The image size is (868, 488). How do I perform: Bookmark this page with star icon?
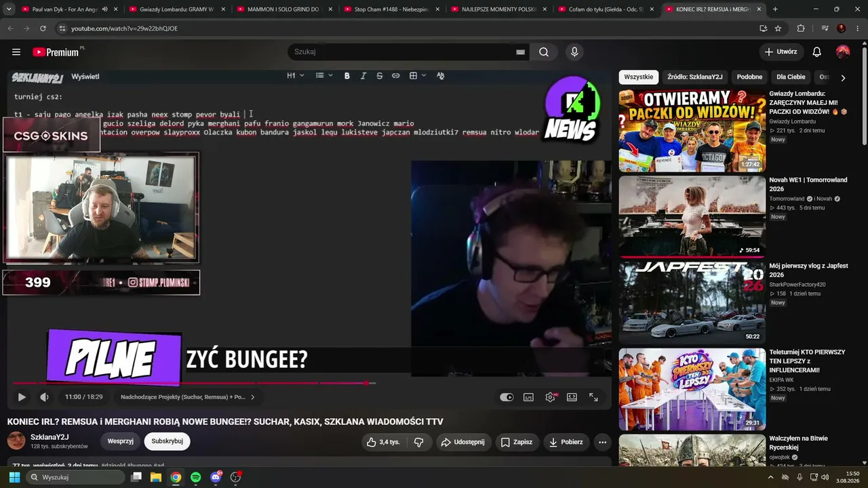click(778, 28)
